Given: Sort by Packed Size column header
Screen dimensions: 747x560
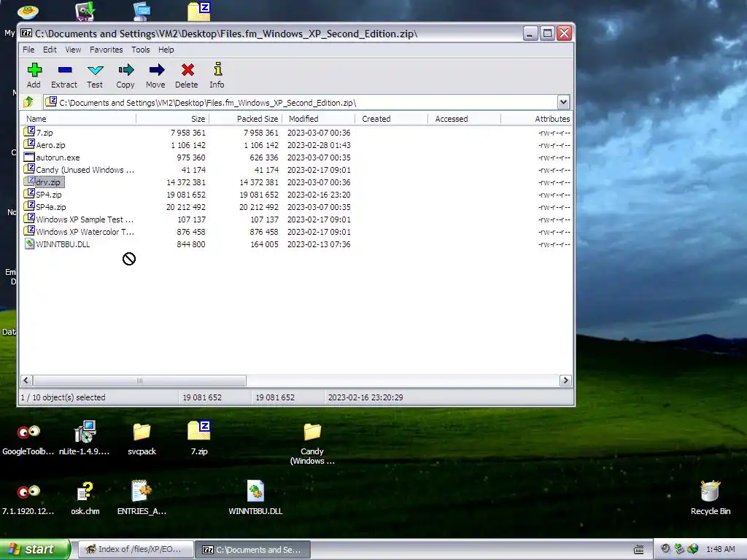Looking at the screenshot, I should click(245, 119).
